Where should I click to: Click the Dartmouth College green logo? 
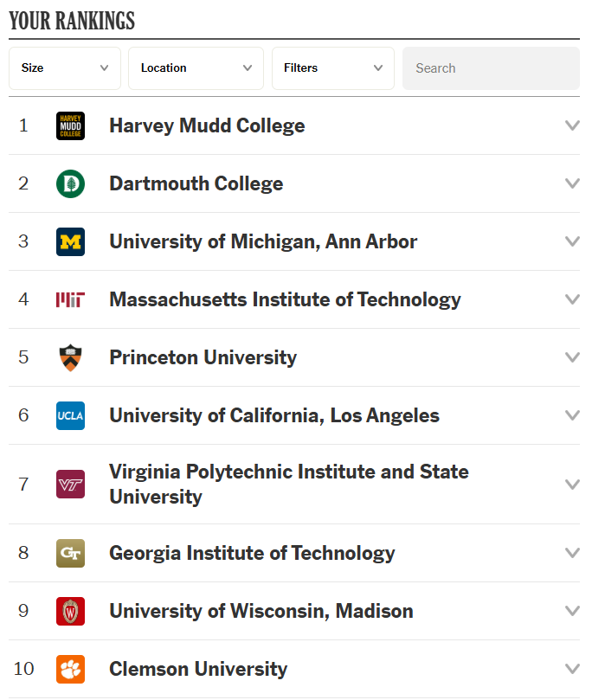pyautogui.click(x=70, y=183)
